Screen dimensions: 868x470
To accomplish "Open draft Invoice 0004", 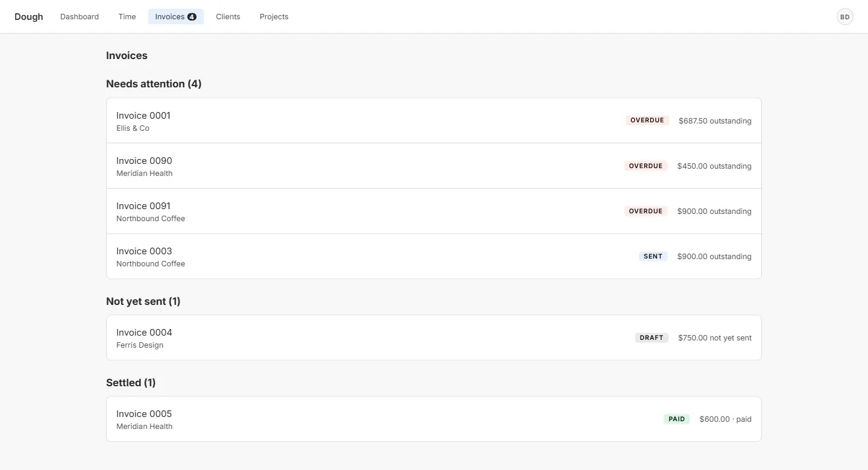I will click(434, 337).
